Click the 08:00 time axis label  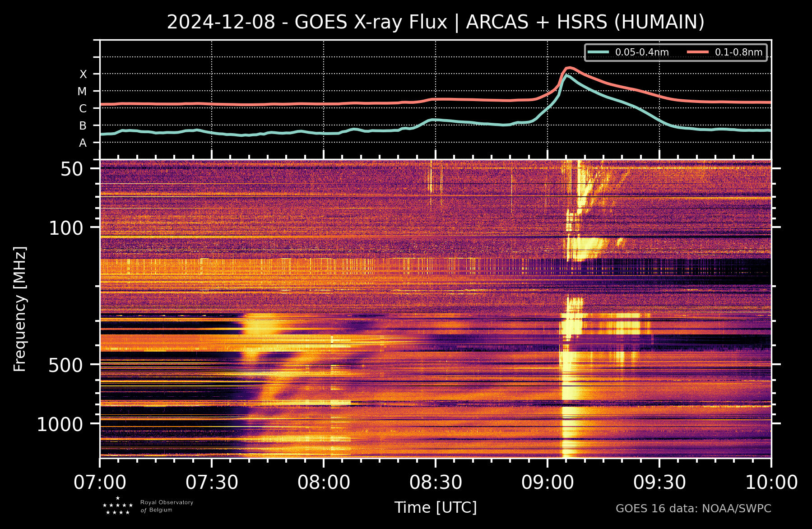click(x=324, y=483)
